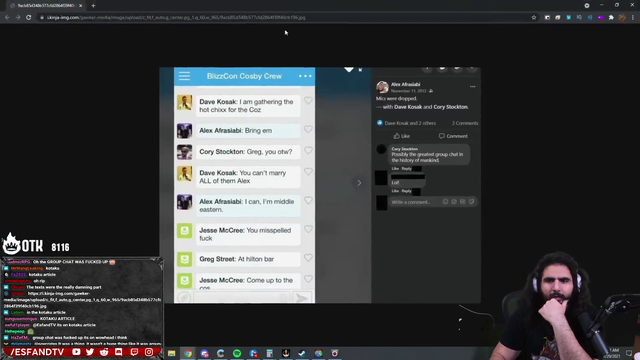Screen dimensions: 640x360
Task: Click the Reddit icon in ESFANDTV banner
Action: 104,352
